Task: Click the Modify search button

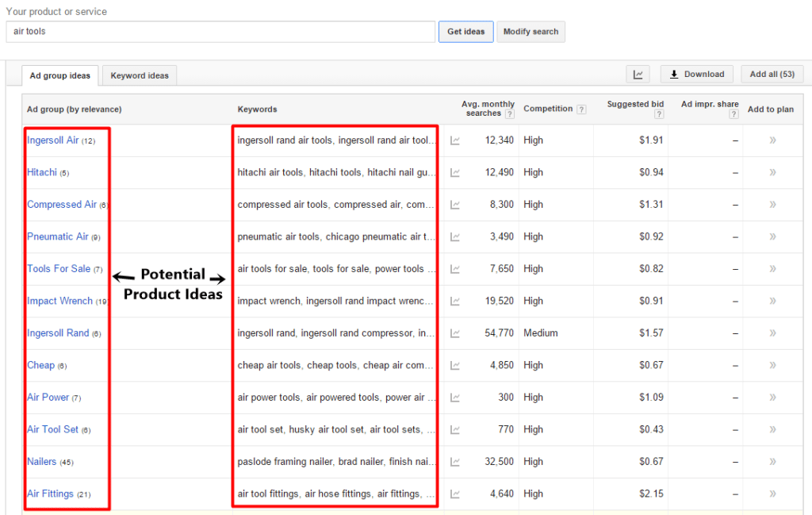Action: coord(530,32)
